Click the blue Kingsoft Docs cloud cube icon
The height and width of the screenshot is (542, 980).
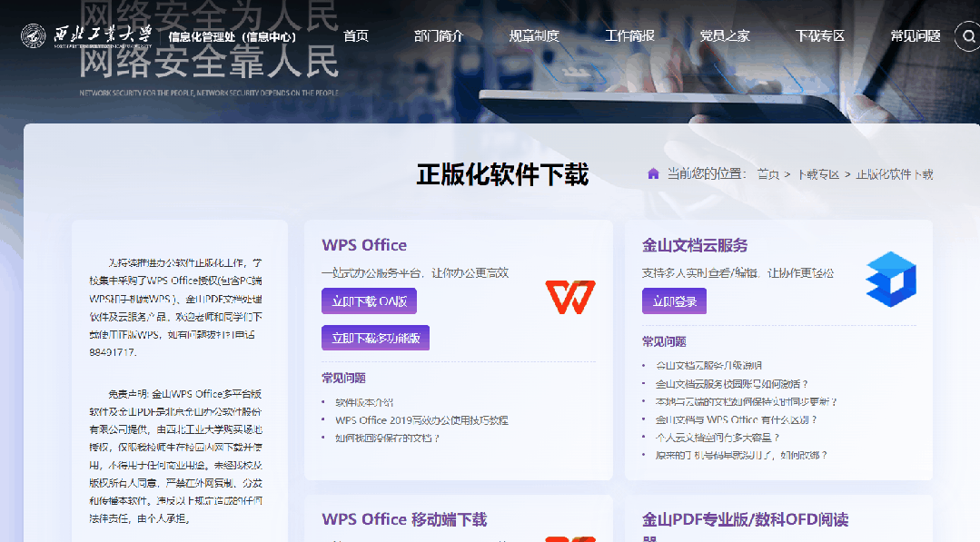890,280
